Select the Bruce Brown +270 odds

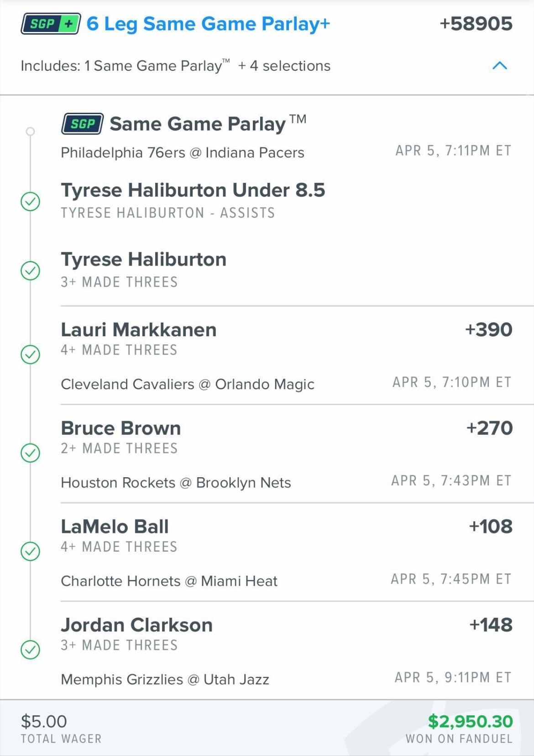coord(489,428)
